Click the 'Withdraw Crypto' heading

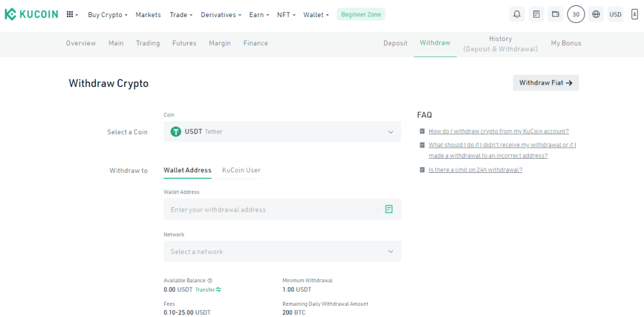pyautogui.click(x=108, y=84)
